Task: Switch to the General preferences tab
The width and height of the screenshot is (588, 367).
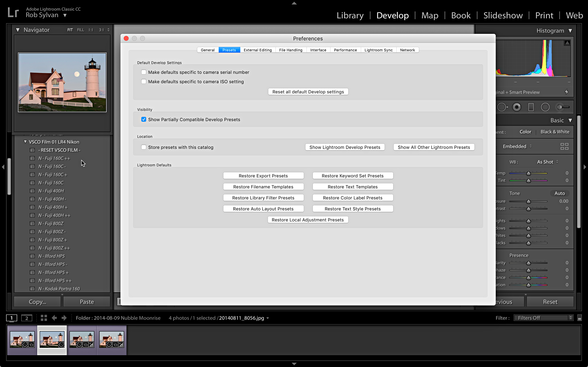Action: click(207, 50)
